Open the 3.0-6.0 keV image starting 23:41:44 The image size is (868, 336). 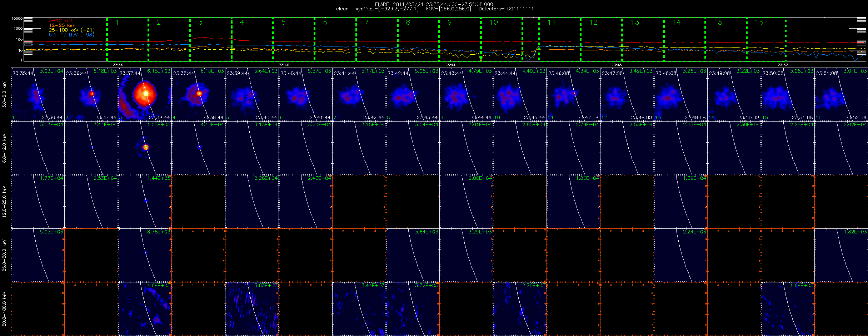tap(359, 94)
